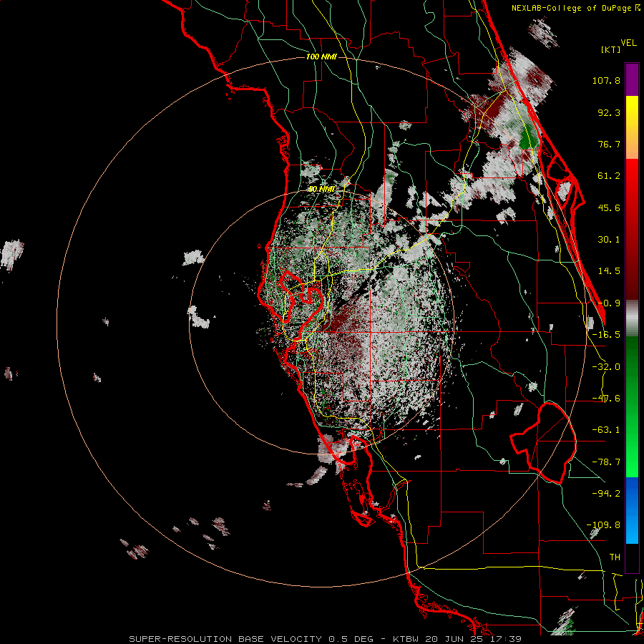Image resolution: width=644 pixels, height=644 pixels.
Task: Select the -109.8 velocity scale value
Action: coord(603,525)
